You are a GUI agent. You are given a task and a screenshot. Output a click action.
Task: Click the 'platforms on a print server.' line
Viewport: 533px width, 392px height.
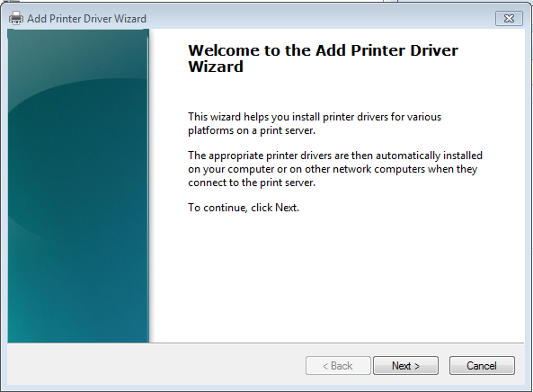[252, 130]
